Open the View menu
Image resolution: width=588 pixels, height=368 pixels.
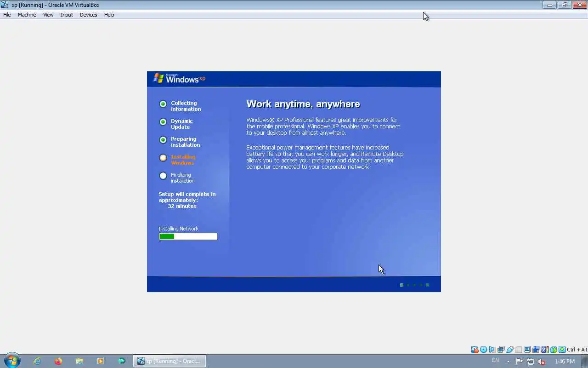[x=48, y=15]
